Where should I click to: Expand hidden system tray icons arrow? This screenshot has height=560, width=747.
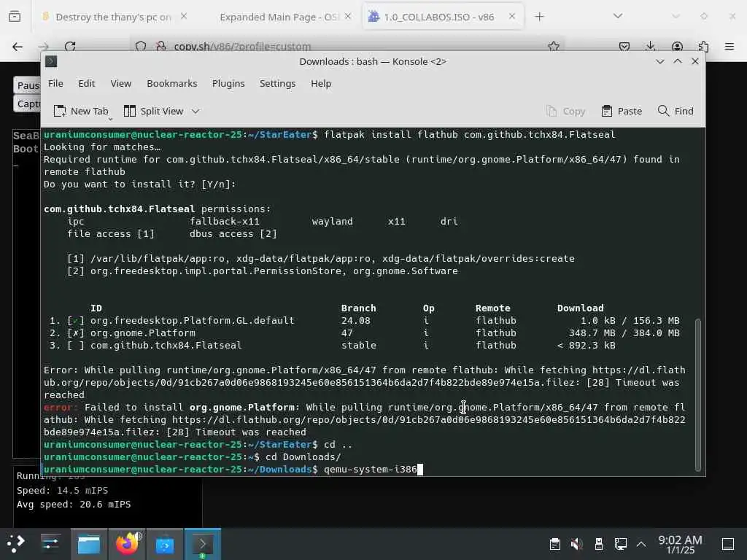tap(641, 544)
